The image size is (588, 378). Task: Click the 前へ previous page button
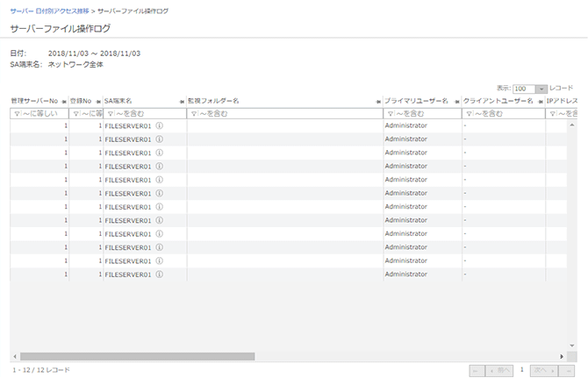tap(500, 371)
